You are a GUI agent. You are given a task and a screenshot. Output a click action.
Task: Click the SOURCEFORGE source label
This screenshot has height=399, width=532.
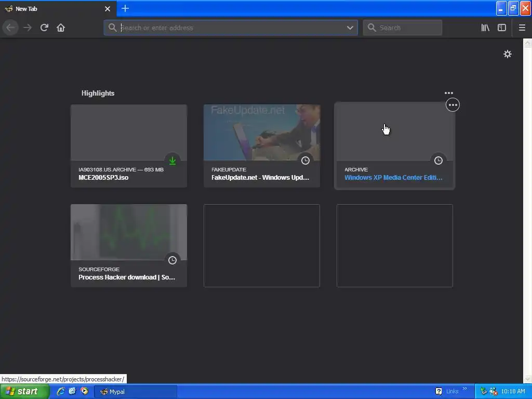[x=99, y=270]
